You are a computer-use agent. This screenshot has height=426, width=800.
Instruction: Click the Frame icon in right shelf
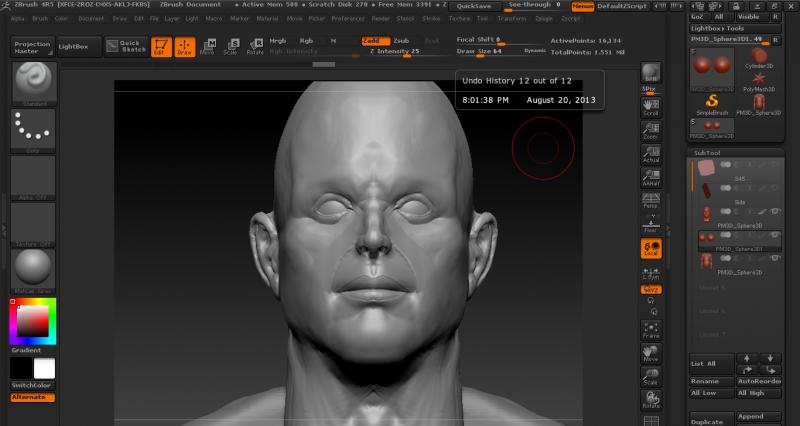pyautogui.click(x=651, y=330)
